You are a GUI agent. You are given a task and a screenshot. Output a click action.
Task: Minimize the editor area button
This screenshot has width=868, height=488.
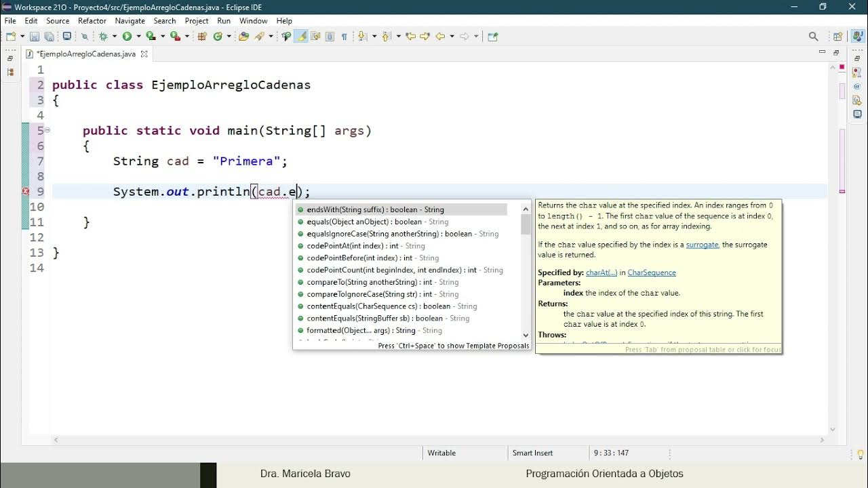click(822, 52)
